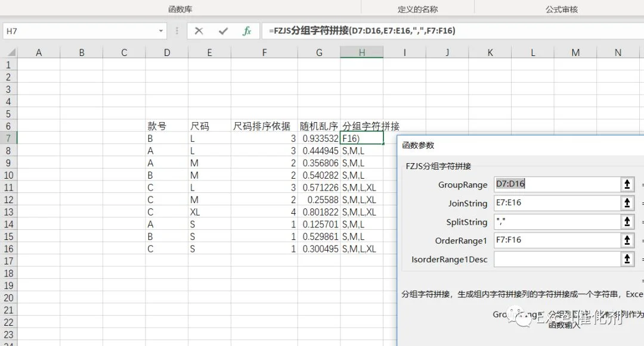The width and height of the screenshot is (644, 346).
Task: Collapse dialog via GroupRange range selector
Action: (627, 185)
